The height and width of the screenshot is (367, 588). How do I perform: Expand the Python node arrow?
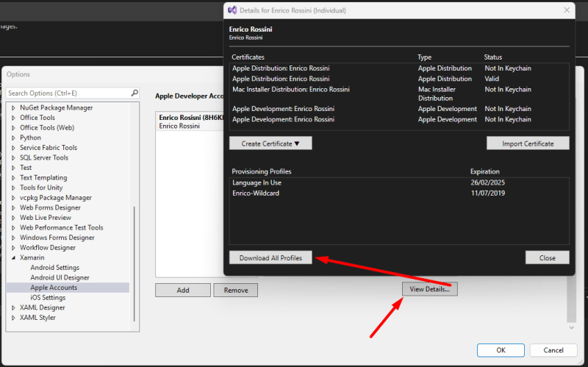click(x=13, y=138)
